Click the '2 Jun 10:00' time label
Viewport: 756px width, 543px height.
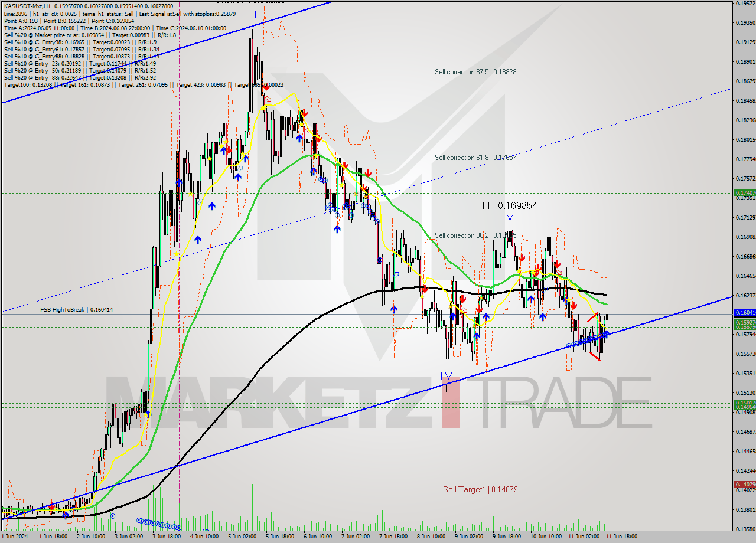pyautogui.click(x=90, y=537)
